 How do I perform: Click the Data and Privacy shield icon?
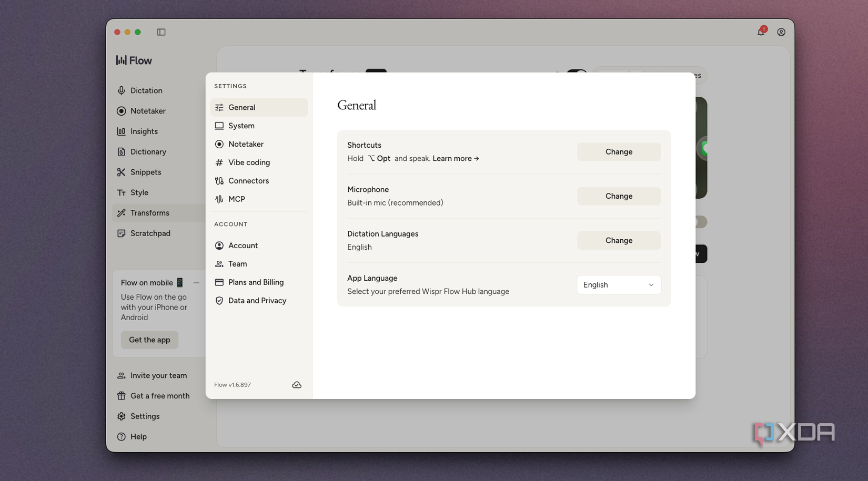(219, 301)
